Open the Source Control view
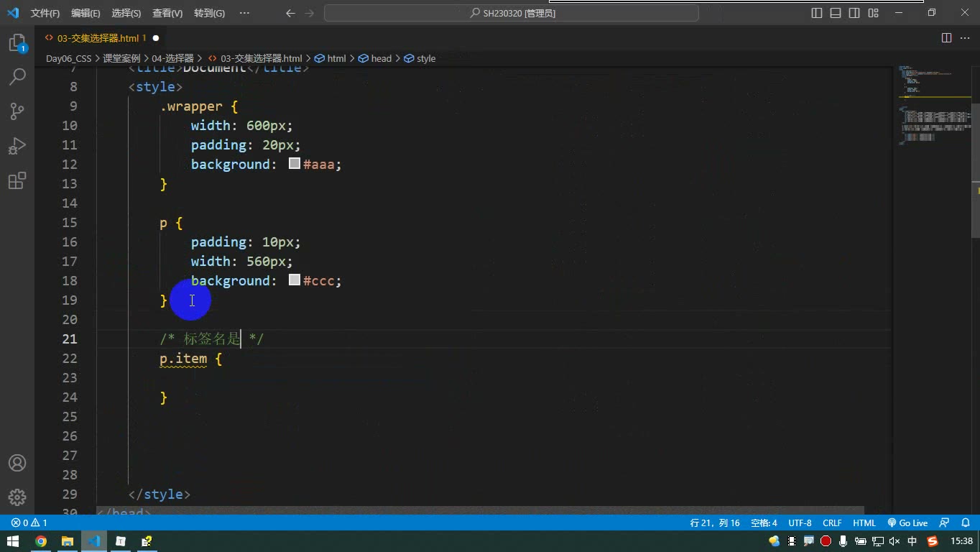 tap(17, 111)
